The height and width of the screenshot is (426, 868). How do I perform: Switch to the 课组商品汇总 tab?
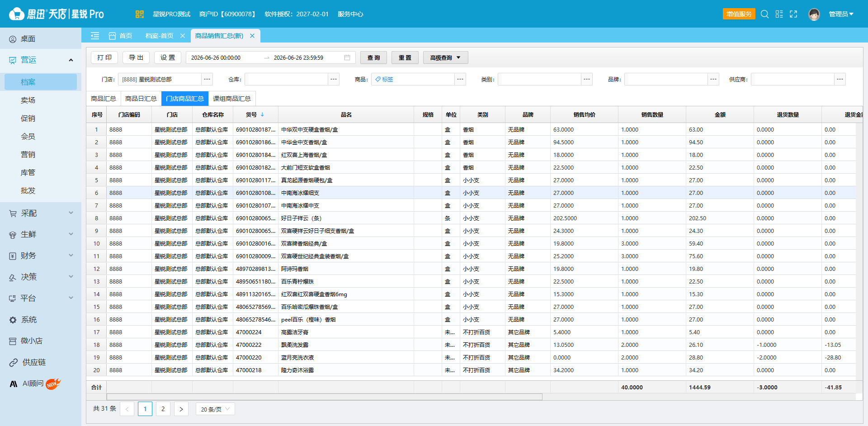point(232,99)
